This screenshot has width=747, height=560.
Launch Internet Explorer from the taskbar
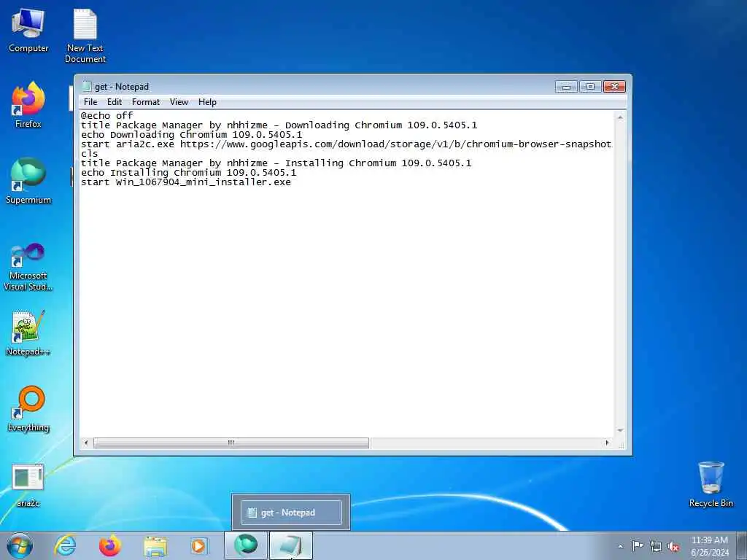tap(65, 545)
